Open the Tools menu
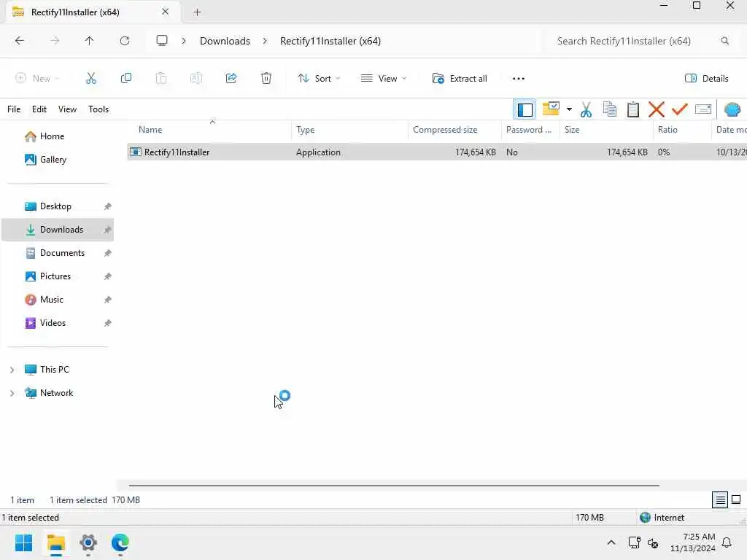Screen dimensions: 747x560 tap(98, 109)
